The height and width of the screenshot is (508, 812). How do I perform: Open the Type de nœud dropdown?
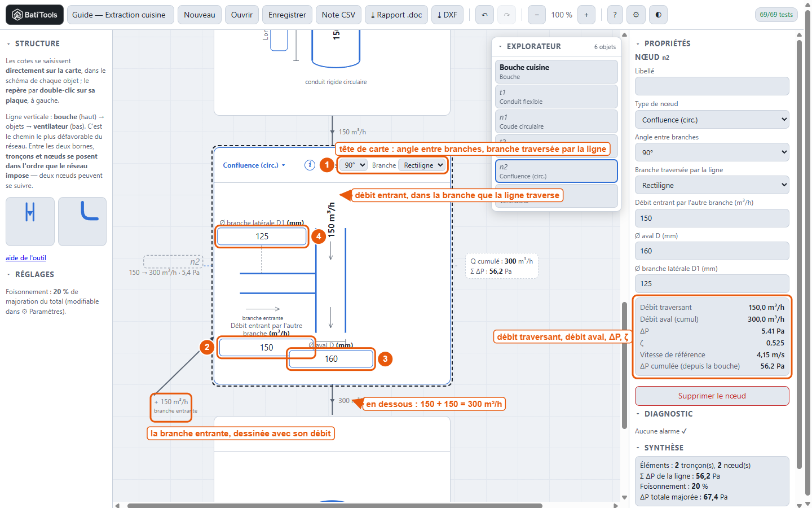pos(712,120)
